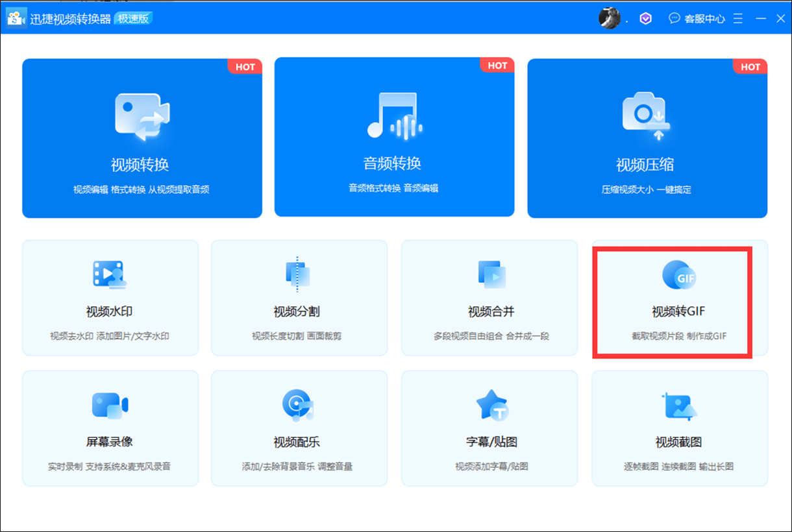Open 客服中心 customer service center
This screenshot has width=792, height=532.
(697, 19)
